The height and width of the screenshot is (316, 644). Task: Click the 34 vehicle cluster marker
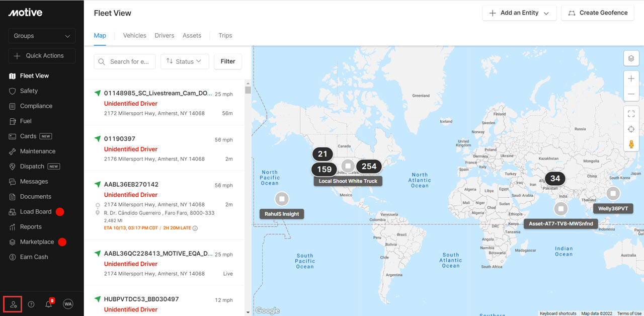pos(555,178)
